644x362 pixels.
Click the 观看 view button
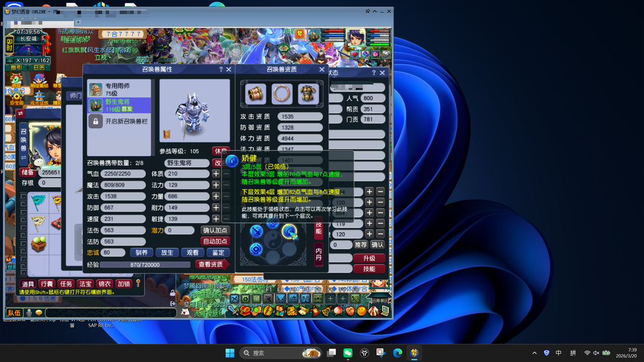coord(193,252)
